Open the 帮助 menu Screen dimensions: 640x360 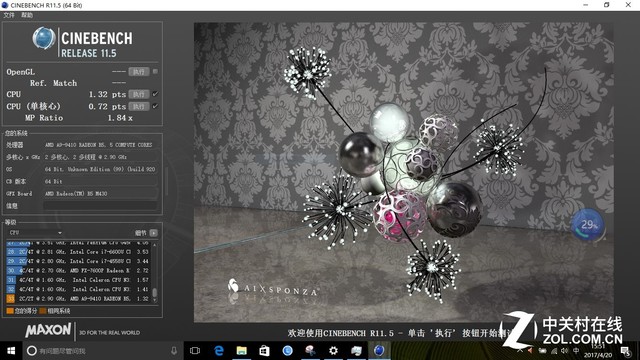[27, 15]
